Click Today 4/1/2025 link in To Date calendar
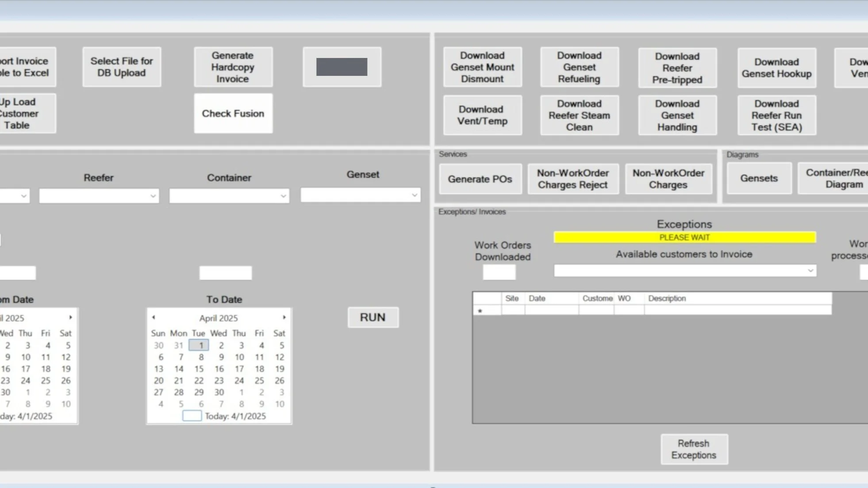The width and height of the screenshot is (868, 488). [x=235, y=416]
